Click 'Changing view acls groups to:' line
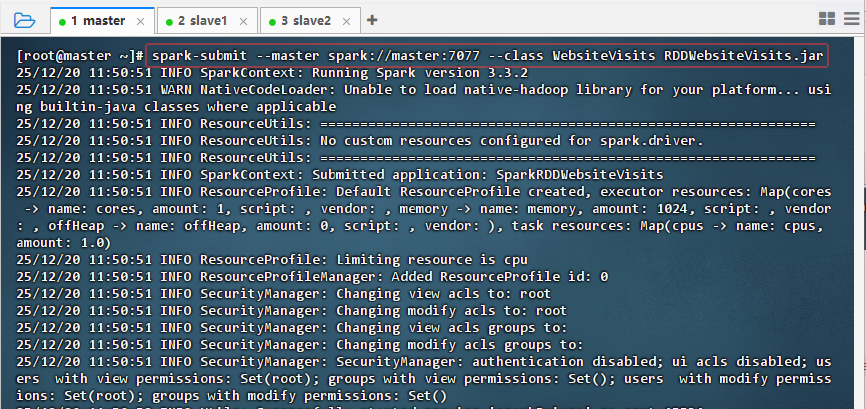The image size is (866, 409). click(292, 328)
